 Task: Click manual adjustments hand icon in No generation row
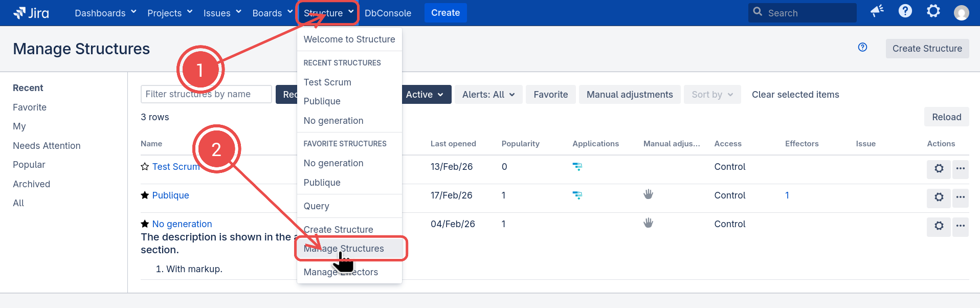(x=648, y=223)
